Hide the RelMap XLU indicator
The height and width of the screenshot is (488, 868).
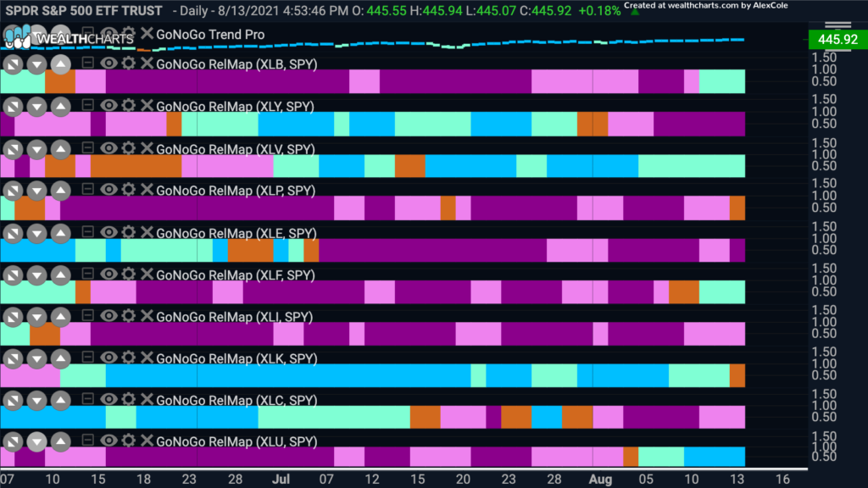pos(108,441)
